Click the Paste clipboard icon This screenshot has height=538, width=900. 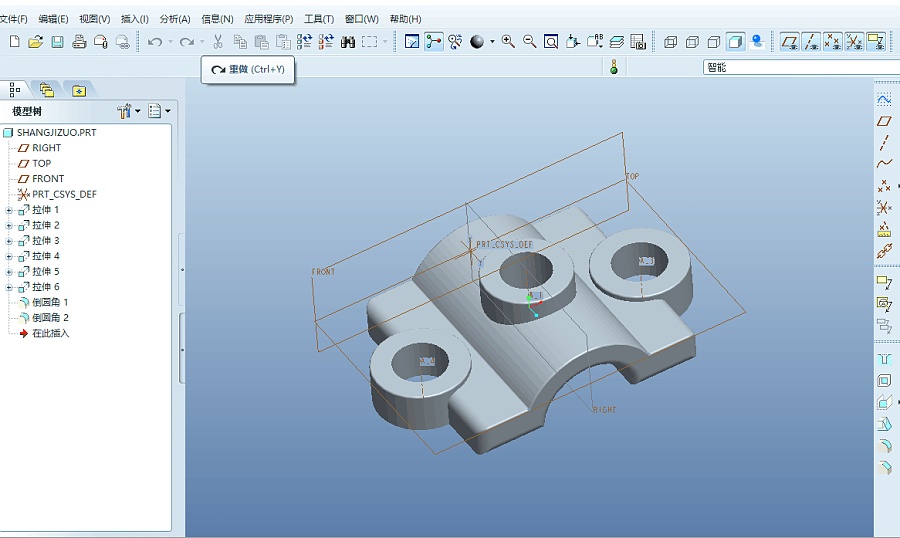pyautogui.click(x=262, y=41)
